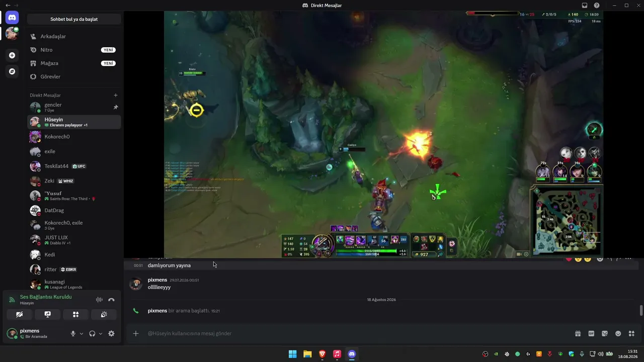Open the Kokorech0 direct message
Image resolution: width=644 pixels, height=362 pixels.
click(x=74, y=137)
